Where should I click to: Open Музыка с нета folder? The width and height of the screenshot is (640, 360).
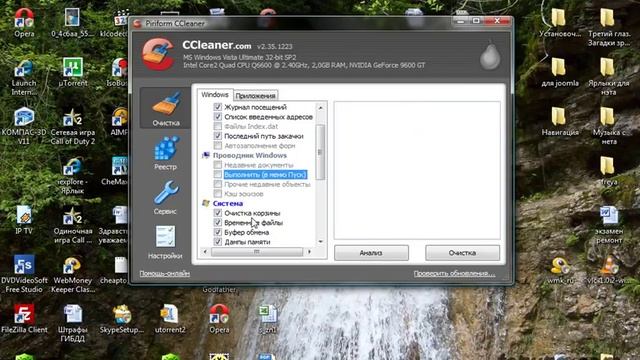609,126
